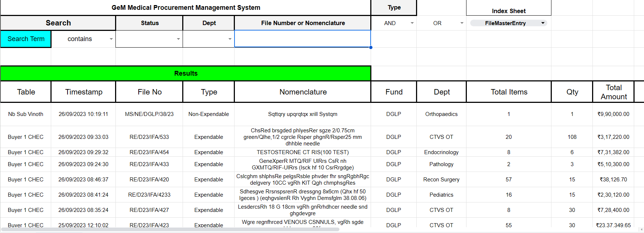Open the FileMasterEntry index sheet dropdown

pyautogui.click(x=509, y=23)
